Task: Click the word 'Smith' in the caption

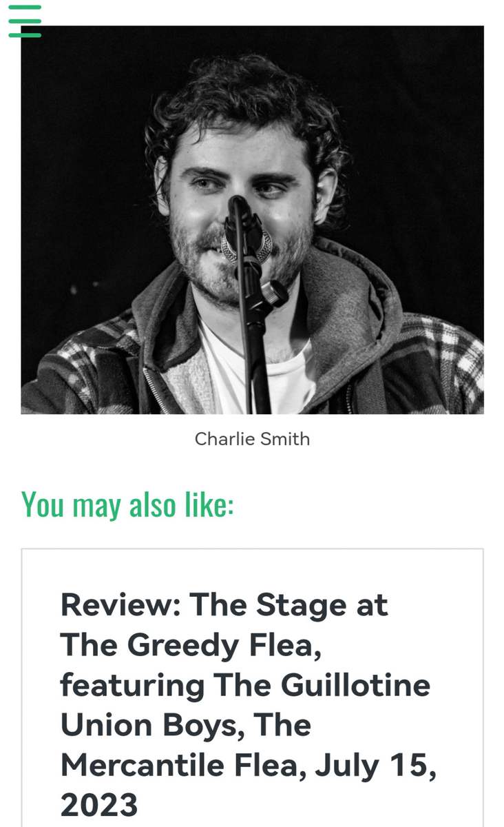Action: pos(281,439)
